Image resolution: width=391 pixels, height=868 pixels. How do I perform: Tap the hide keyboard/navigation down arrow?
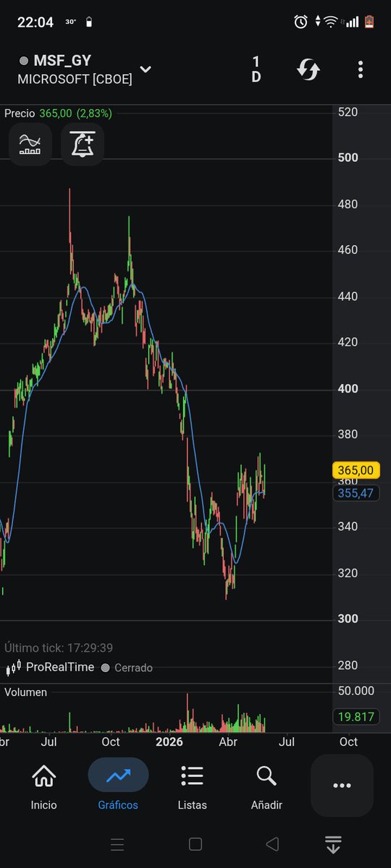coord(333,844)
